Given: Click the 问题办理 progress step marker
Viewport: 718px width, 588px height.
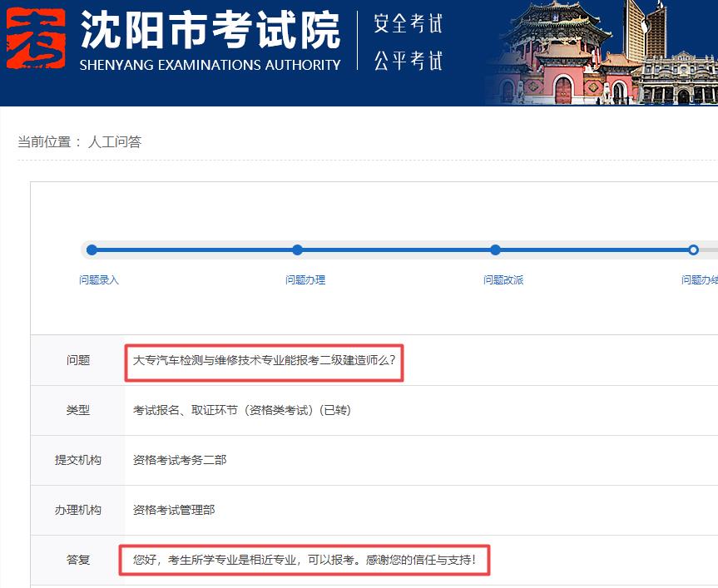Looking at the screenshot, I should 298,249.
